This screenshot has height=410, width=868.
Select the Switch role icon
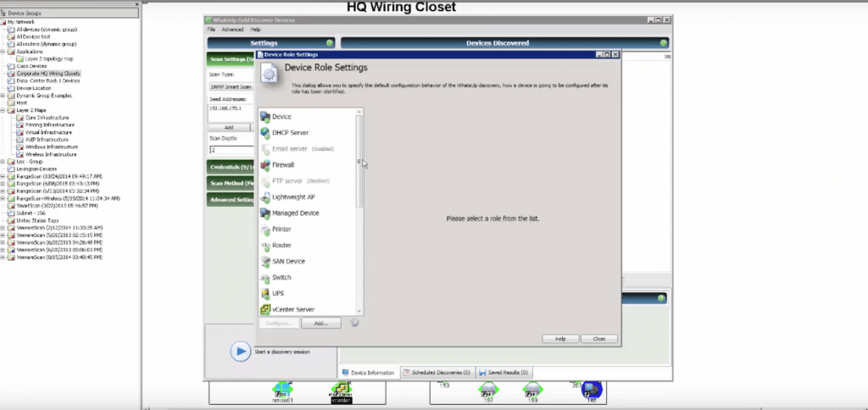click(265, 277)
